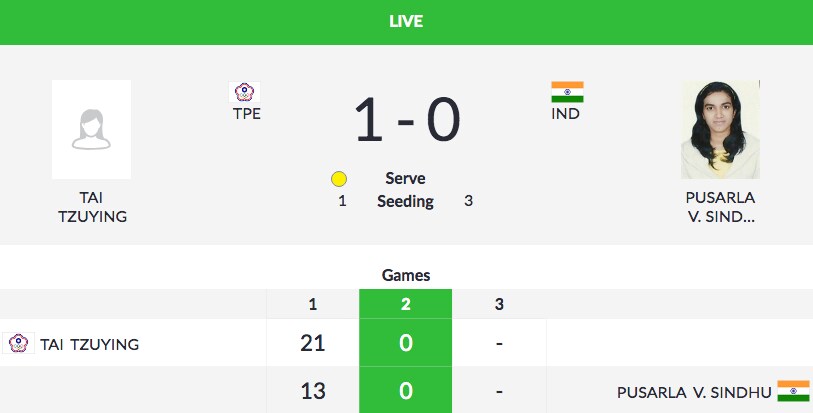Click Tai Tzuying's placeholder avatar
The height and width of the screenshot is (413, 813).
(x=91, y=130)
